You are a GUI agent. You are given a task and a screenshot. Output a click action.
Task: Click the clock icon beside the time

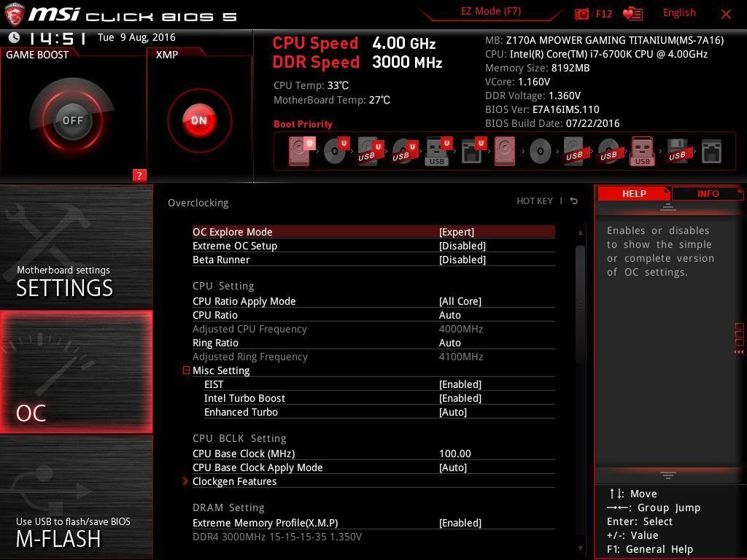point(14,38)
